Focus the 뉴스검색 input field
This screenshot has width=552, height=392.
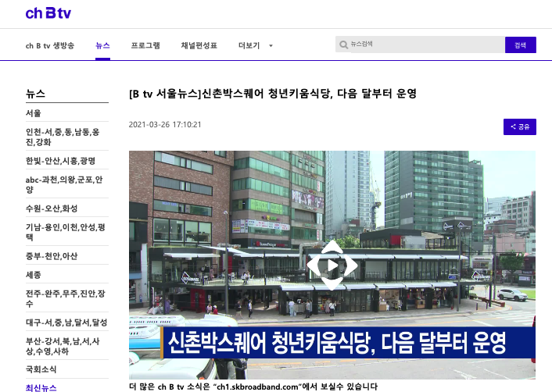click(x=426, y=45)
